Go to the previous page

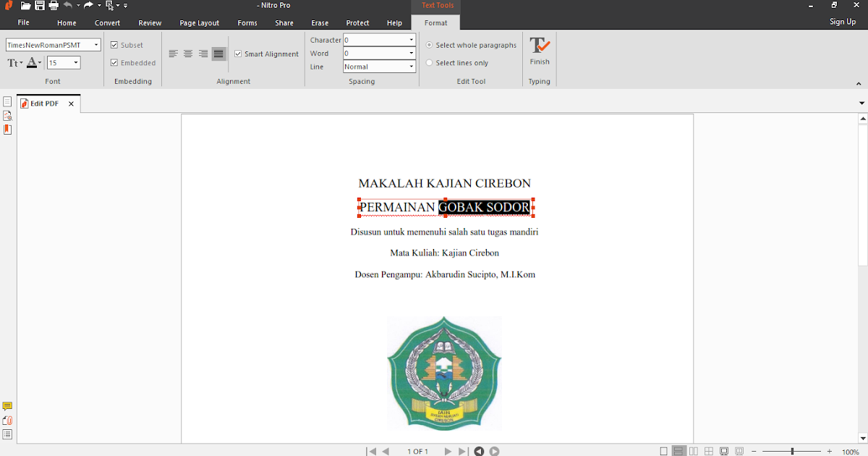(386, 451)
